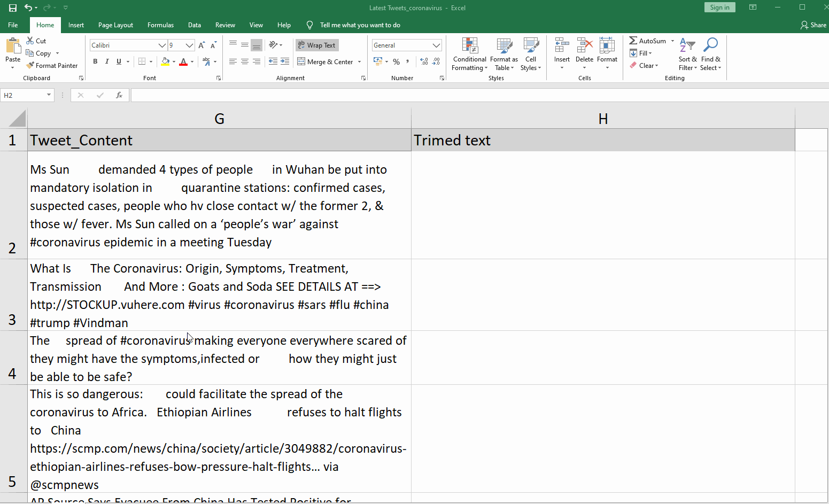
Task: Increase decimal places
Action: tap(424, 62)
